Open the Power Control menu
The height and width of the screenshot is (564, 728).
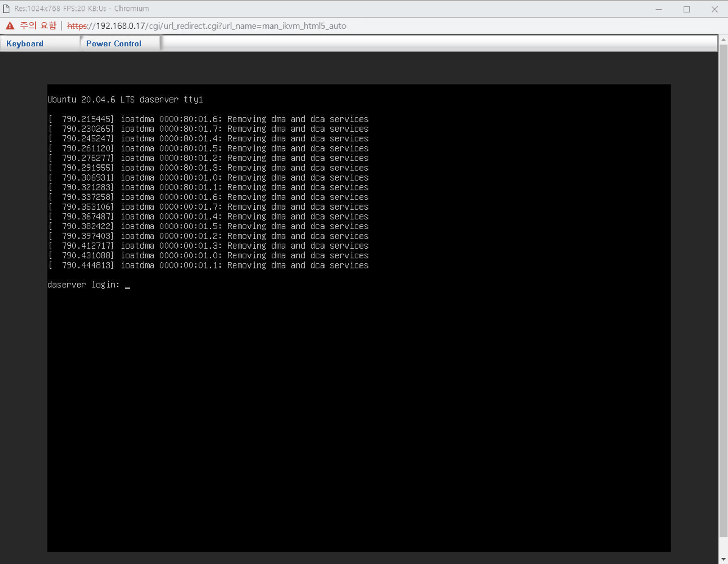[114, 44]
